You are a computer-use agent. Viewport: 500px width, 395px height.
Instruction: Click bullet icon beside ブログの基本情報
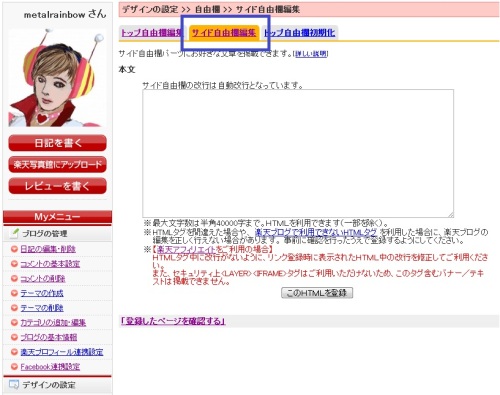tap(14, 337)
